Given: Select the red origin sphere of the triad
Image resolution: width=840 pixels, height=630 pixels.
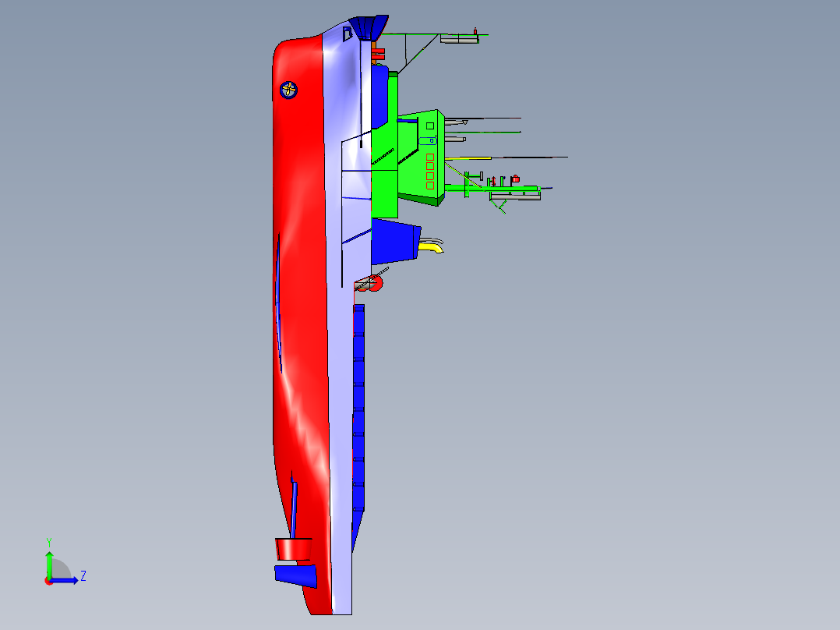Looking at the screenshot, I should click(x=48, y=582).
